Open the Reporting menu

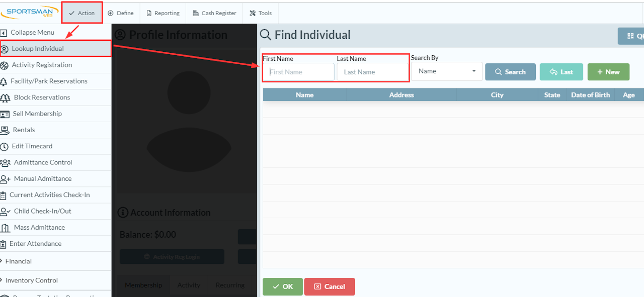coord(163,13)
